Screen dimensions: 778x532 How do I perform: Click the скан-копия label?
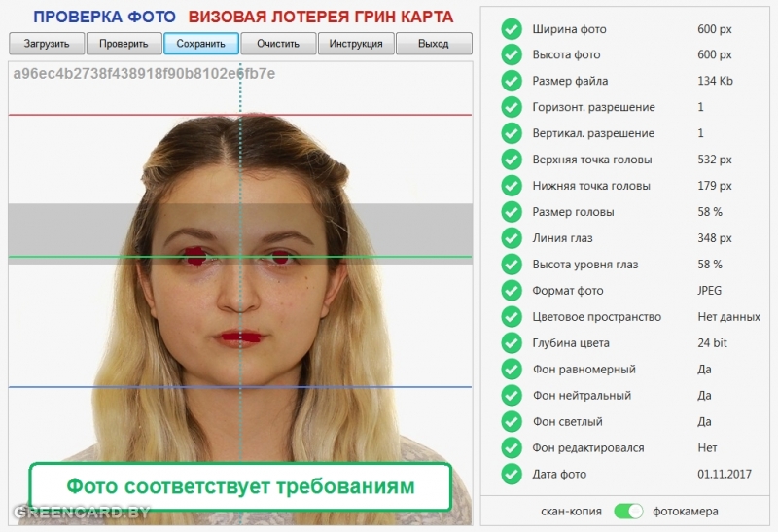(571, 512)
